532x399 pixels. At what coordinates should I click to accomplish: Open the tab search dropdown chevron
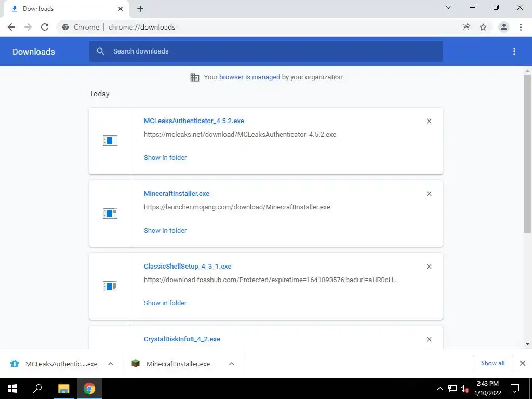point(448,7)
